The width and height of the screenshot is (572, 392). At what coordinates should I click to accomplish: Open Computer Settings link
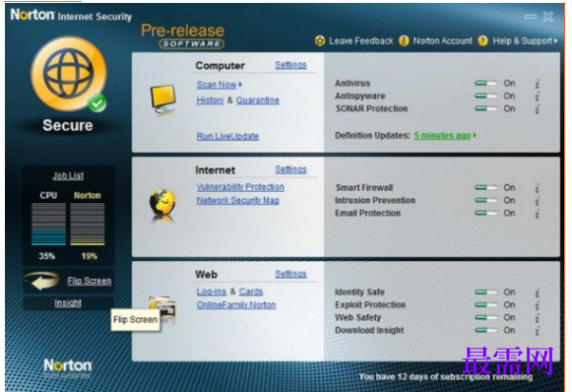click(x=290, y=65)
